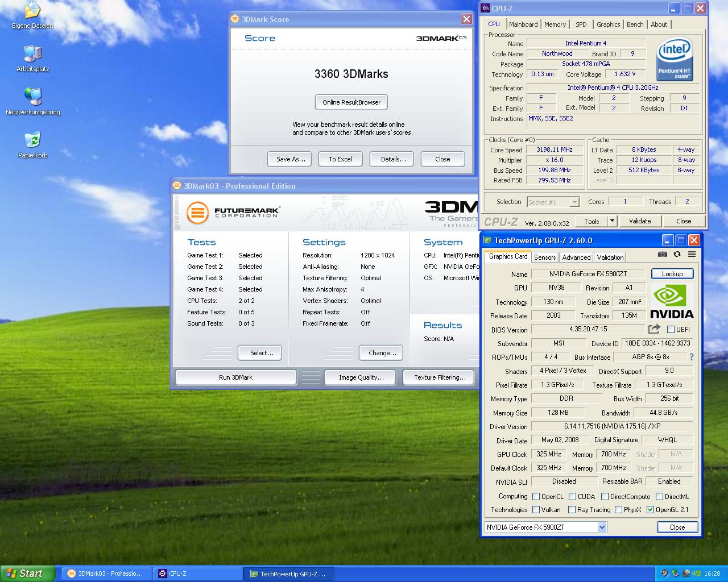Click the NVIDIA logo in GPU-Z
The image size is (728, 582).
(672, 301)
